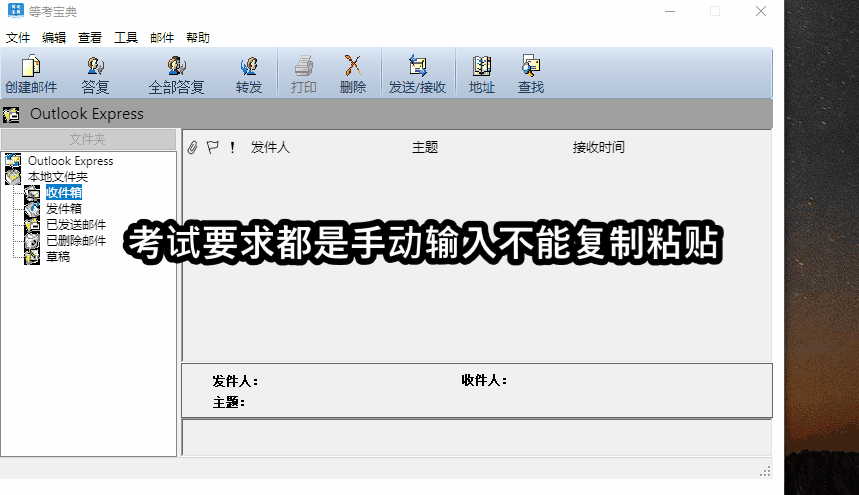Click the 打印 (print) toolbar icon

tap(303, 66)
